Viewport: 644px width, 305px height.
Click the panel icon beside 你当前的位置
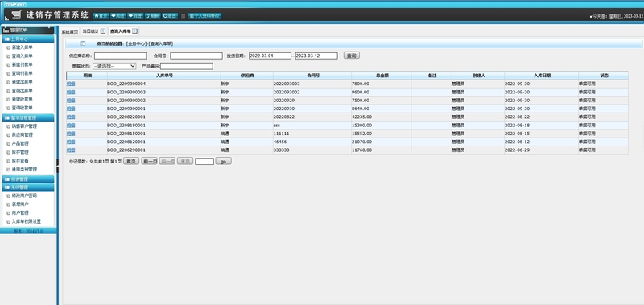click(x=83, y=43)
